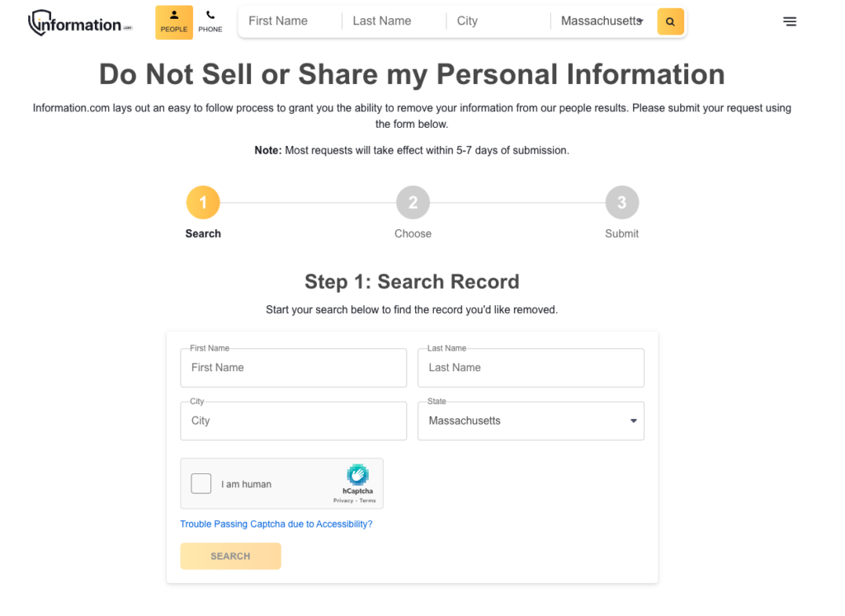Open 'Trouble Passing Captcha due to Accessibility?' link

point(276,524)
